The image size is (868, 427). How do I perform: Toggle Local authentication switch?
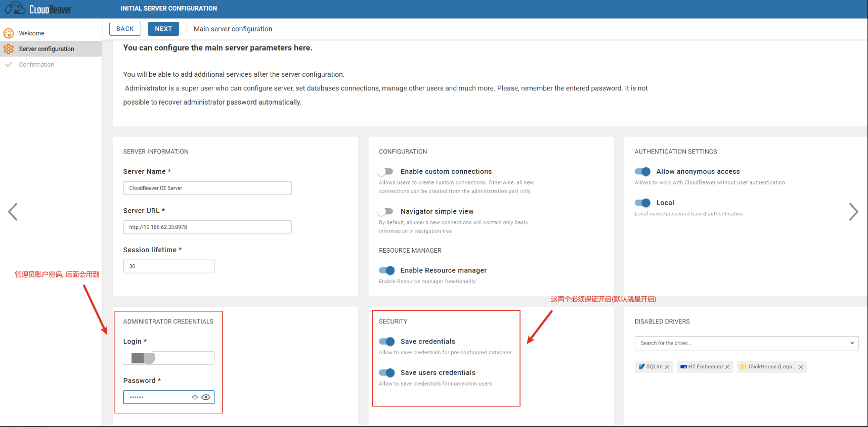pyautogui.click(x=642, y=203)
